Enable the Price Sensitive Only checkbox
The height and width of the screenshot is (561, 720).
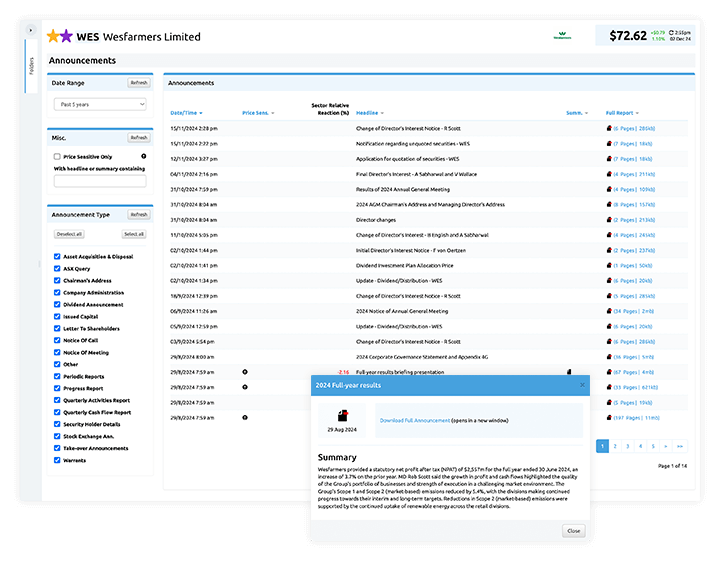[57, 157]
